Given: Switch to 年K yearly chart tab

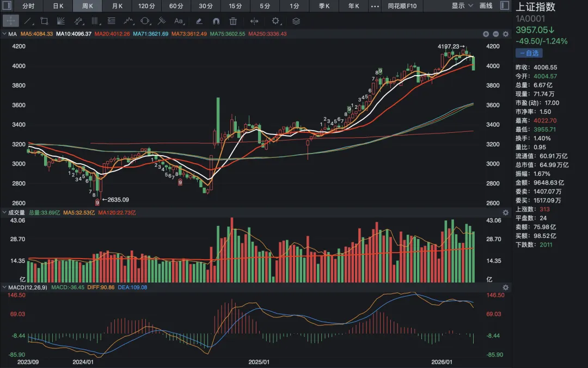Looking at the screenshot, I should pyautogui.click(x=353, y=6).
